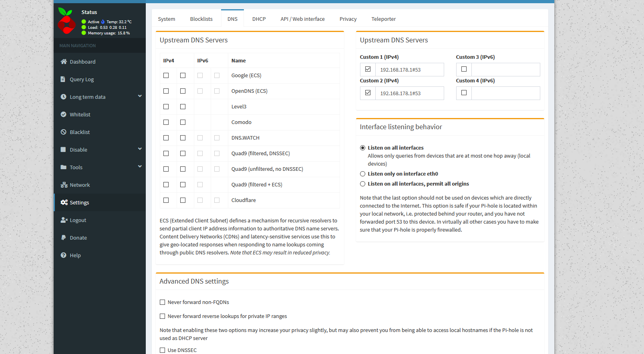Check first IPv4 box for Quad9 (unfiltered, no DNSSEC)
The height and width of the screenshot is (354, 644).
tap(166, 169)
